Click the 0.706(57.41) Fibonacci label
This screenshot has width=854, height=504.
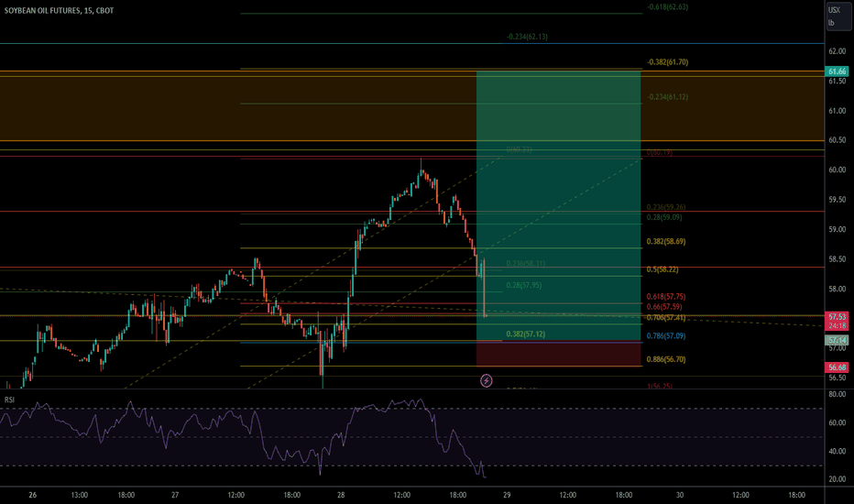click(666, 318)
